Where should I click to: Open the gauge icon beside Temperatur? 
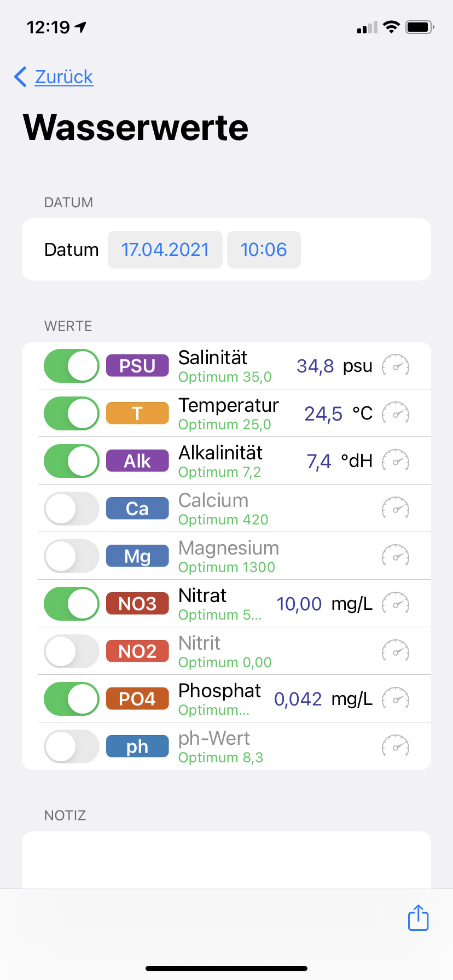[396, 413]
